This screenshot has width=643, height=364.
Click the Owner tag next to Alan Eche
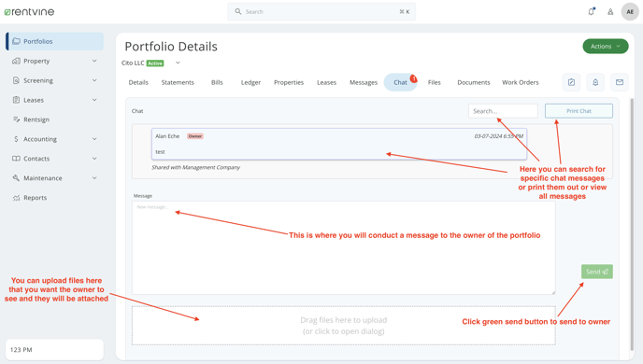195,136
